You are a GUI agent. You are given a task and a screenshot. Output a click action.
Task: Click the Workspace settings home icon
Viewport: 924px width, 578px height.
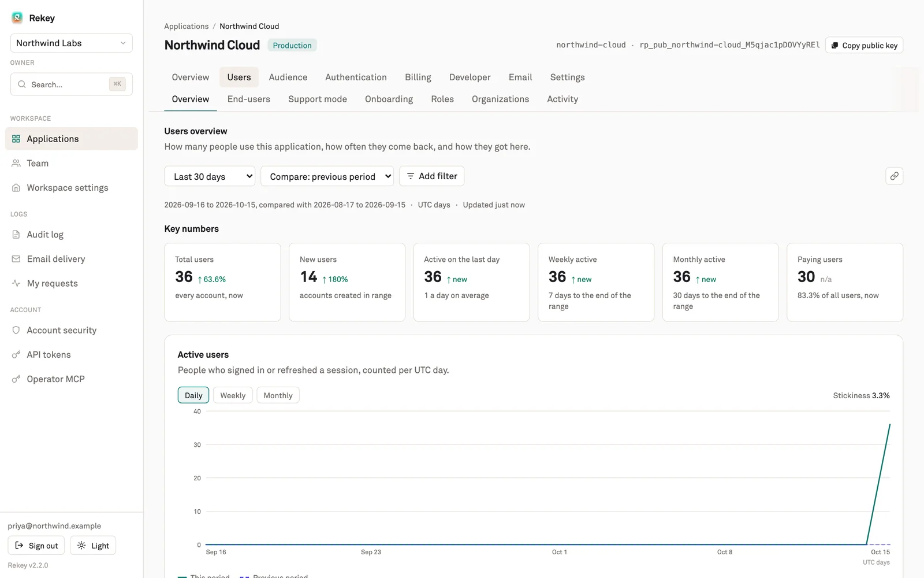point(16,188)
